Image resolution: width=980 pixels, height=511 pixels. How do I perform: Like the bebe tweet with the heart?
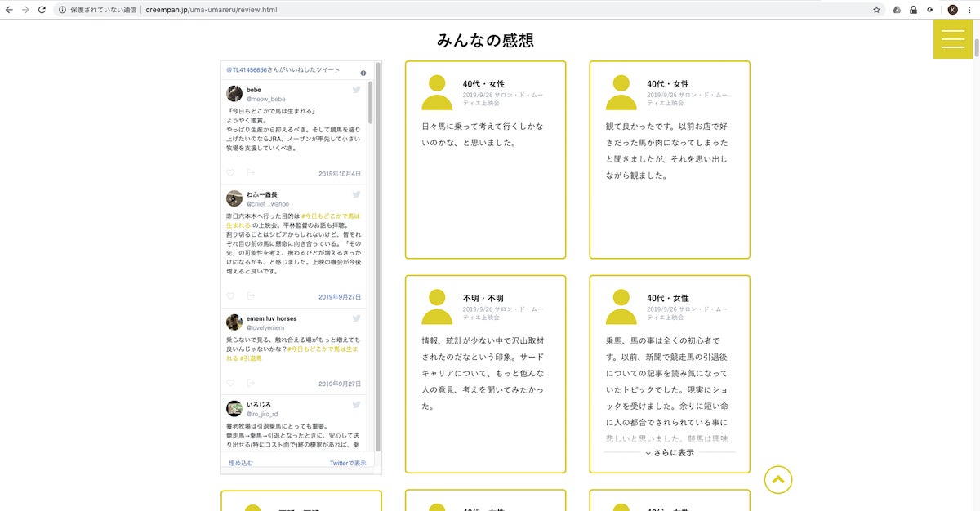click(230, 173)
